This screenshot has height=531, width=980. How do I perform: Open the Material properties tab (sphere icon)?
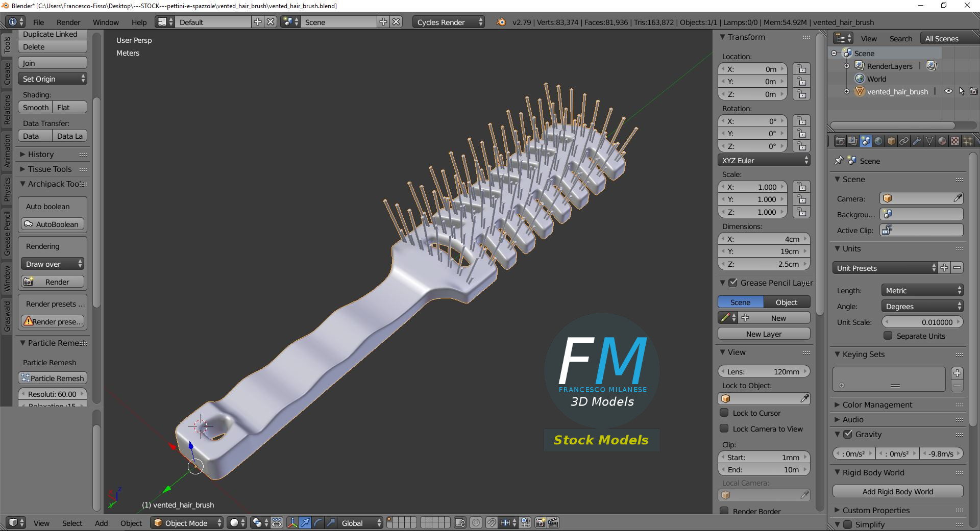coord(942,141)
